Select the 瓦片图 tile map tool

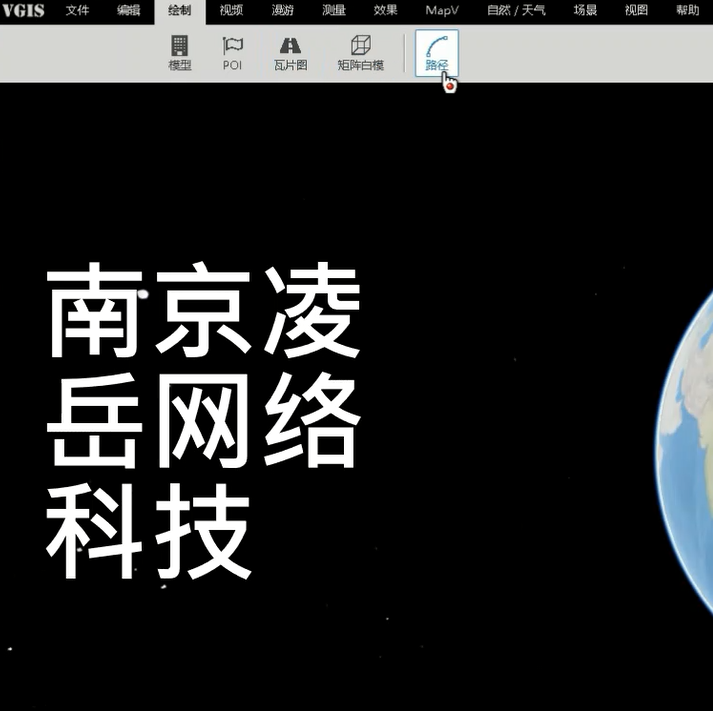tap(290, 53)
